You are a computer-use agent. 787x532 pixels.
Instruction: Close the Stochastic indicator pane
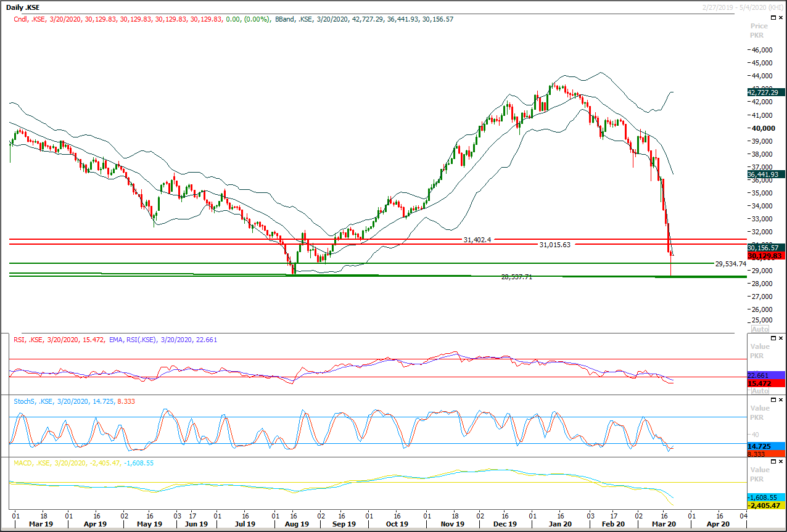[781, 401]
